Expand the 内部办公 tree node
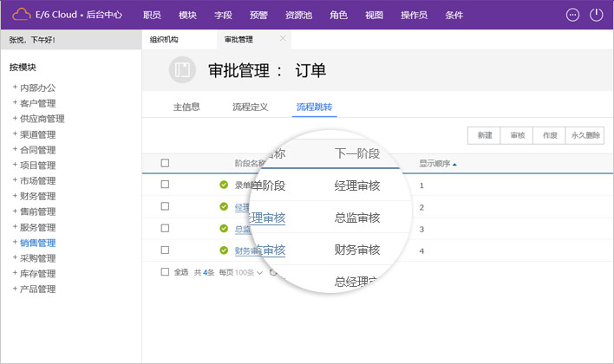The height and width of the screenshot is (364, 614). 15,88
